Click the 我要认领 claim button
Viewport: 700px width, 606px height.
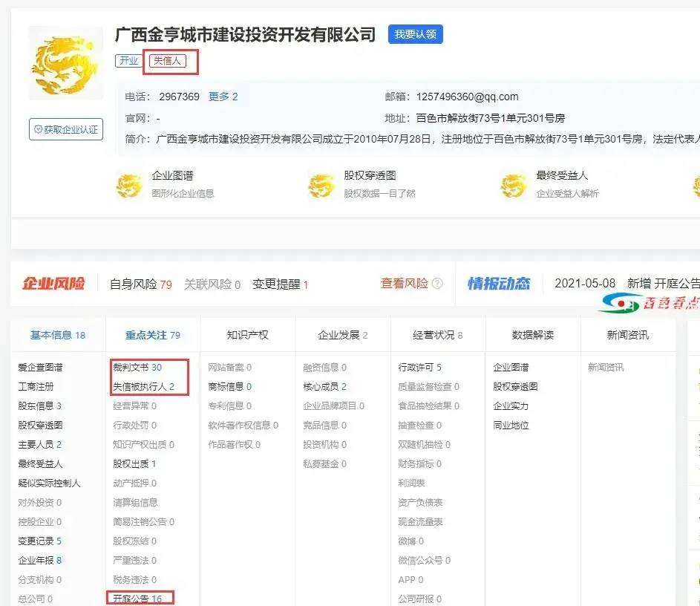415,34
